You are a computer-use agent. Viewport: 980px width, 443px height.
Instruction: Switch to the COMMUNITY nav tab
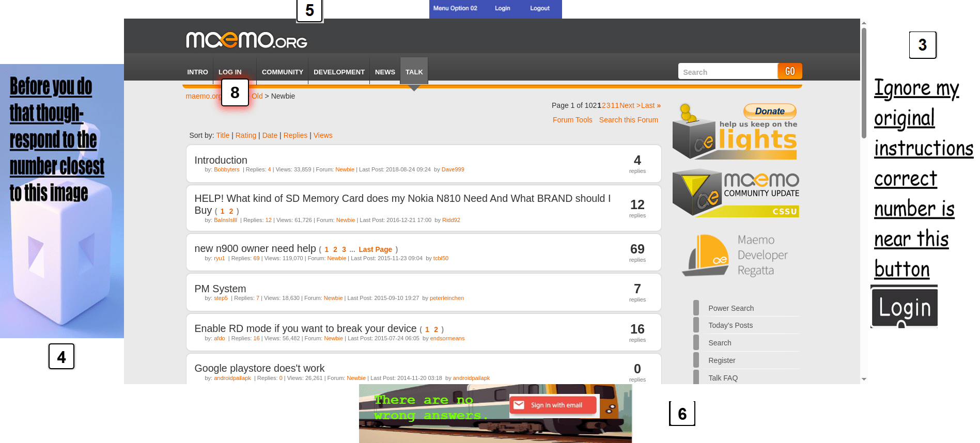282,72
